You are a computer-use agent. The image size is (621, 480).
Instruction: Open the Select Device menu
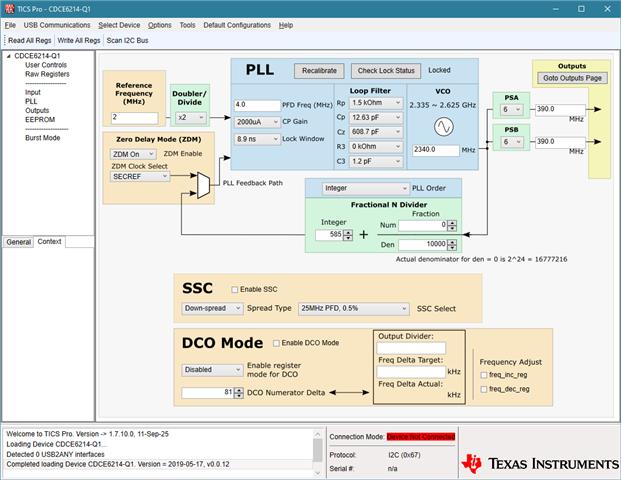(119, 25)
